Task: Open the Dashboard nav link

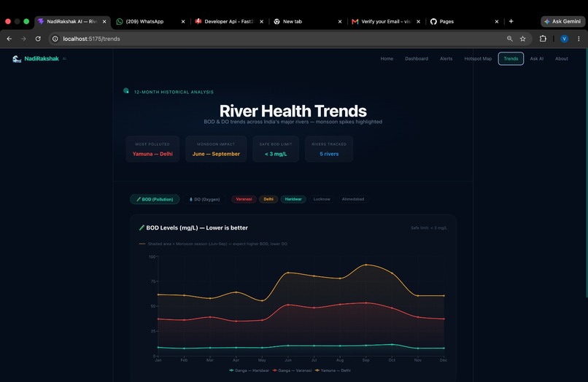Action: tap(417, 59)
